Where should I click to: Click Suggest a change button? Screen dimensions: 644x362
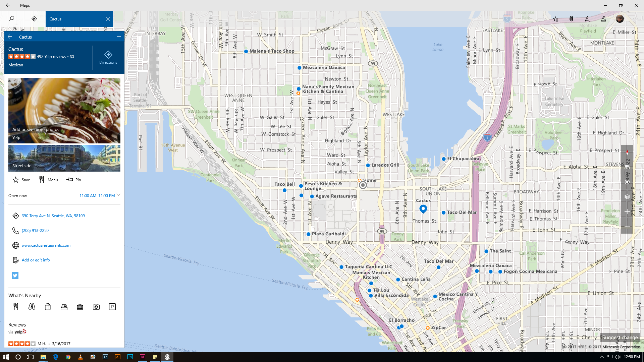(620, 338)
